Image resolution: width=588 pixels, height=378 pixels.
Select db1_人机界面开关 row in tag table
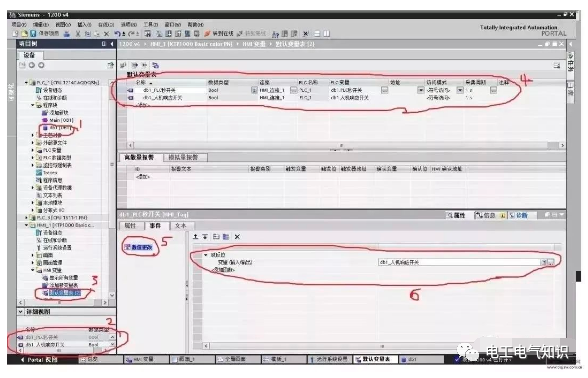point(162,98)
